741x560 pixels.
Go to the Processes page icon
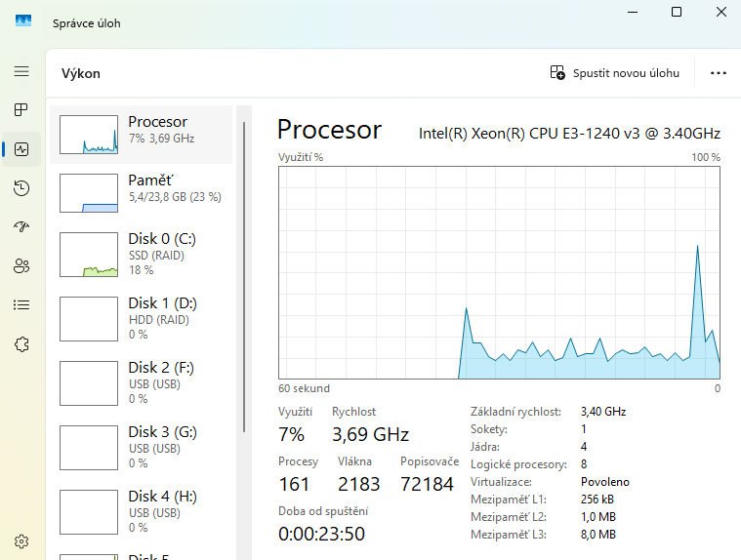tap(21, 109)
